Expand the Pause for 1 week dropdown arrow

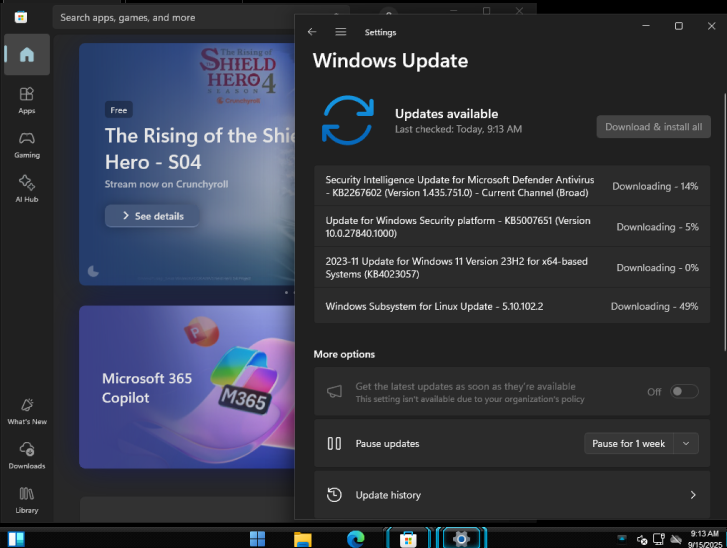tap(686, 444)
